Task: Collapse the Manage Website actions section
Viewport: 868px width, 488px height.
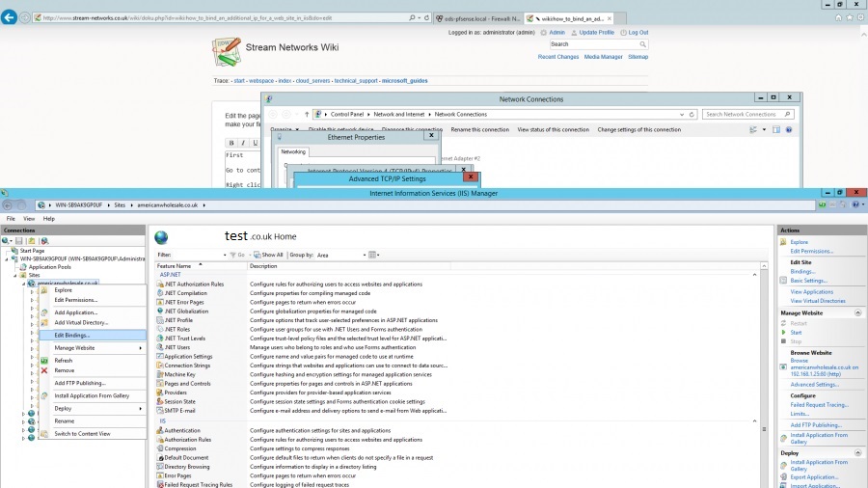Action: pyautogui.click(x=857, y=313)
